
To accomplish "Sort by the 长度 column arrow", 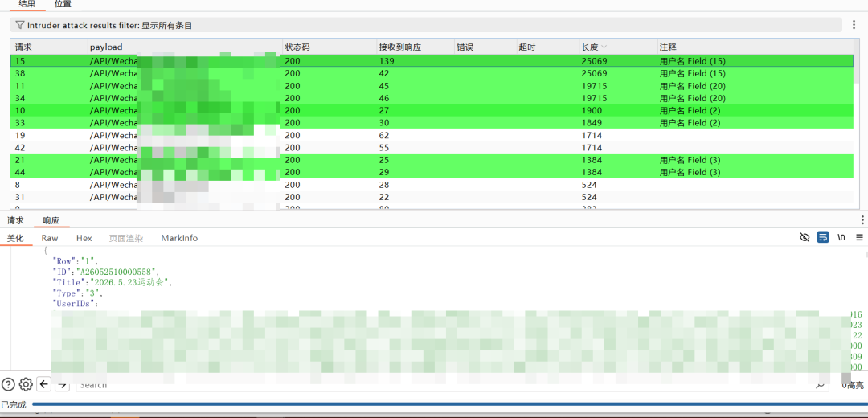I will click(604, 47).
